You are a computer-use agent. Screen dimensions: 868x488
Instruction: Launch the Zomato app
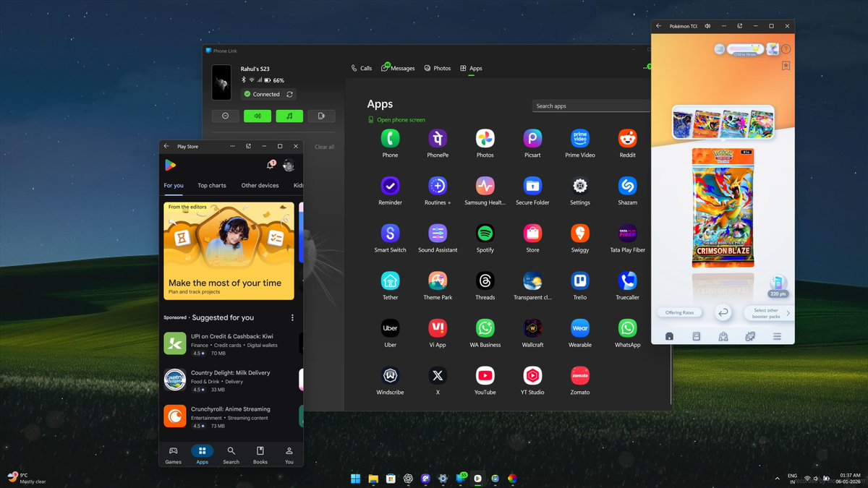pyautogui.click(x=580, y=375)
